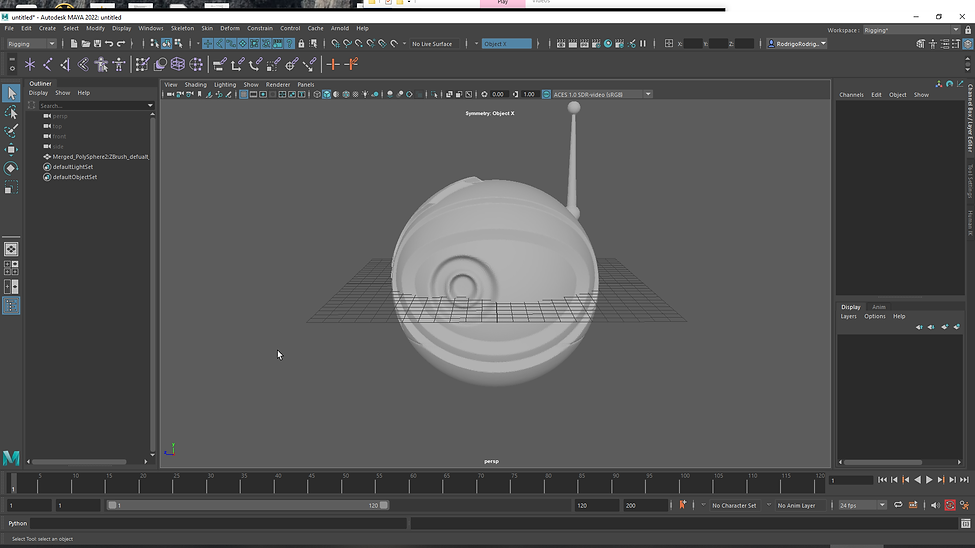
Task: Click the Open Scene folder icon
Action: (86, 44)
